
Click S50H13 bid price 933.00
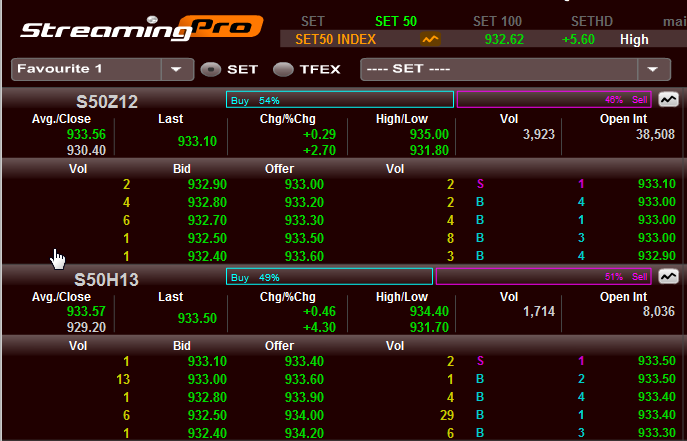click(207, 379)
